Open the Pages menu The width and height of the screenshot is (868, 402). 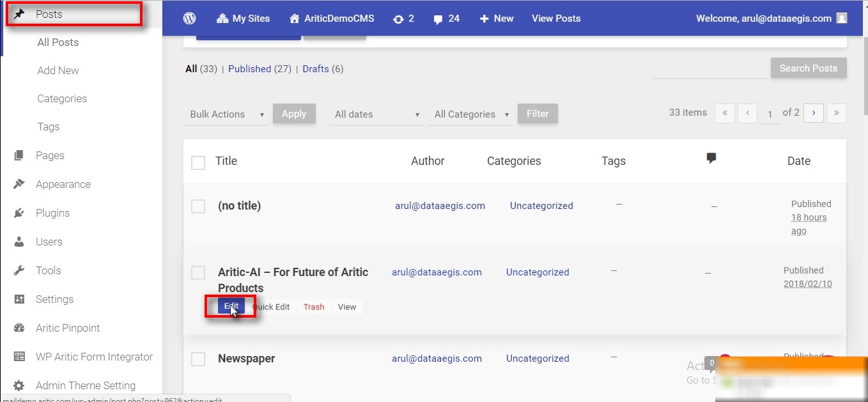[x=50, y=155]
